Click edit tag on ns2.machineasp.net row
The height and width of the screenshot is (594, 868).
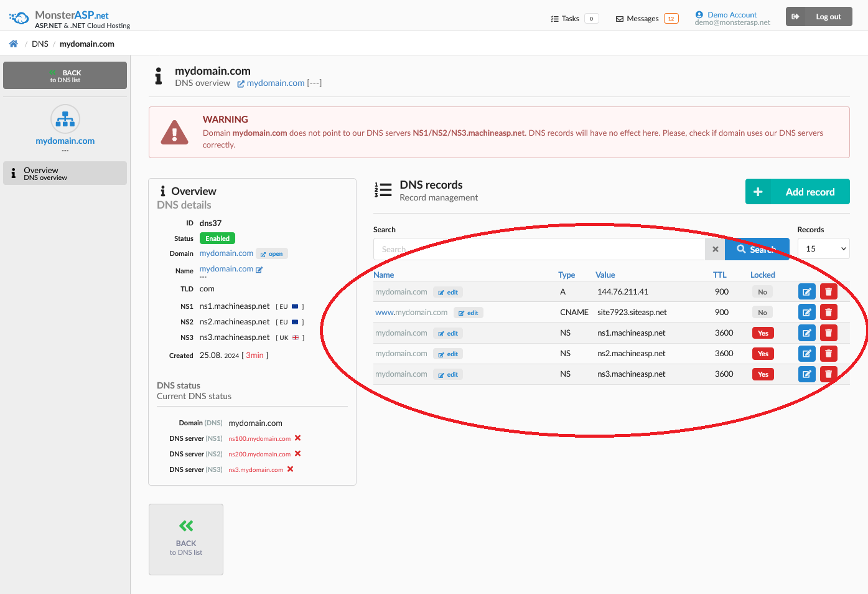tap(448, 354)
